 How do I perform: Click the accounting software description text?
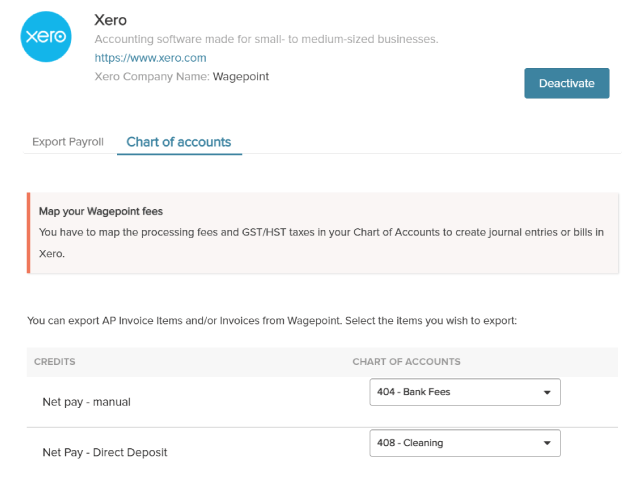[266, 39]
